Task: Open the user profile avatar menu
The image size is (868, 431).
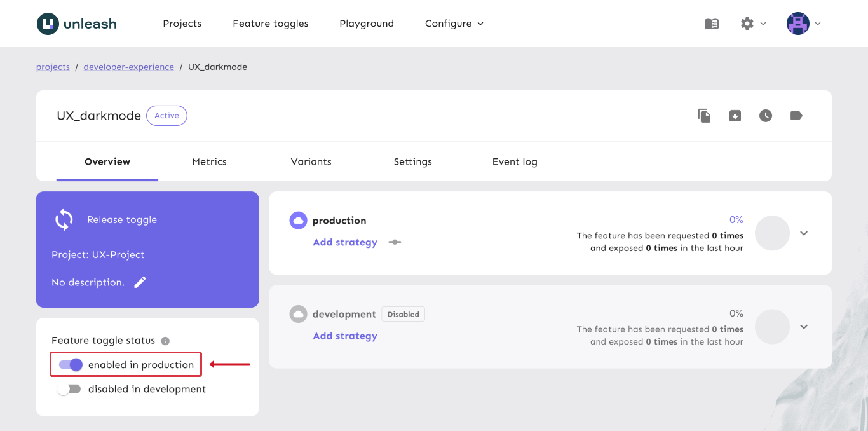Action: coord(803,24)
